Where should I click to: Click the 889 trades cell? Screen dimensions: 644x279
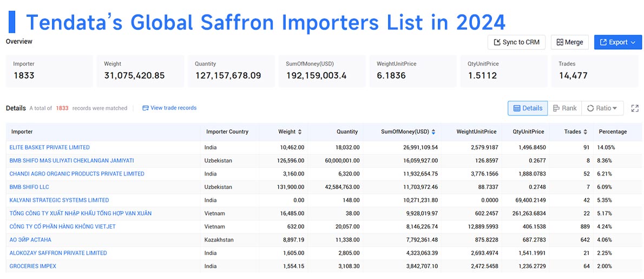click(584, 226)
